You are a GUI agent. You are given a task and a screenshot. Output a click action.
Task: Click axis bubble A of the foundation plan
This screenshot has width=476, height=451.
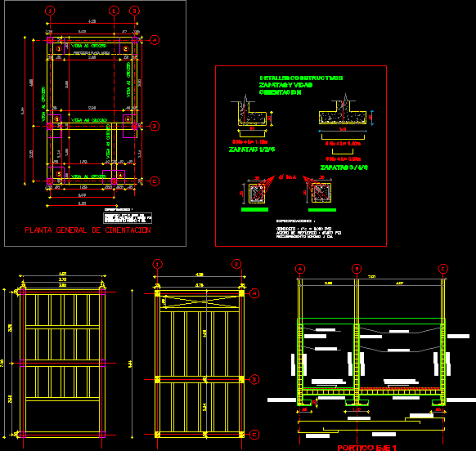click(x=155, y=40)
